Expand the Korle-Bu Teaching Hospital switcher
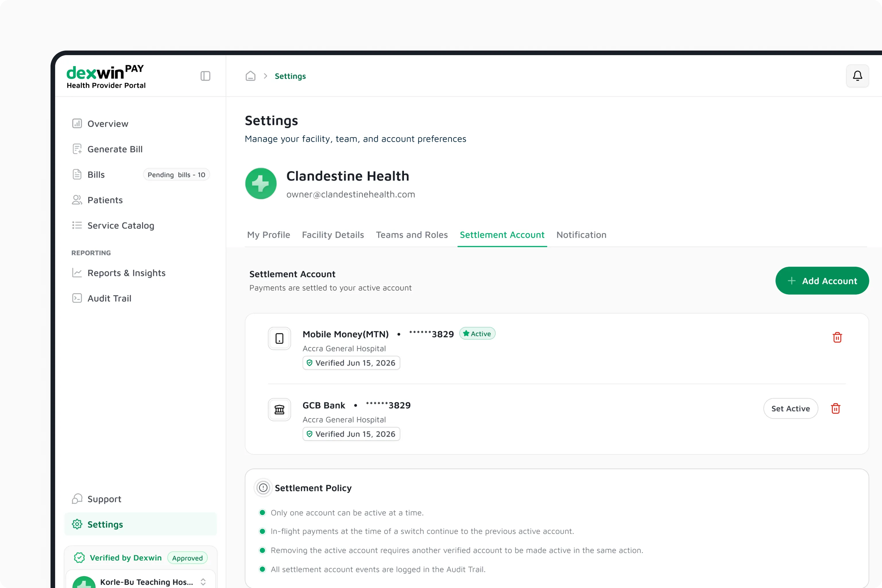 pyautogui.click(x=203, y=582)
